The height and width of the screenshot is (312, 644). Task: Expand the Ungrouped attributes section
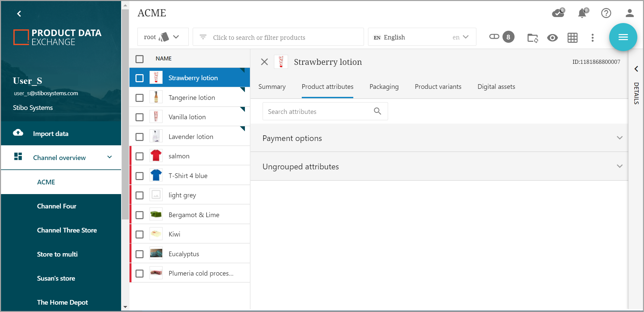coord(619,166)
